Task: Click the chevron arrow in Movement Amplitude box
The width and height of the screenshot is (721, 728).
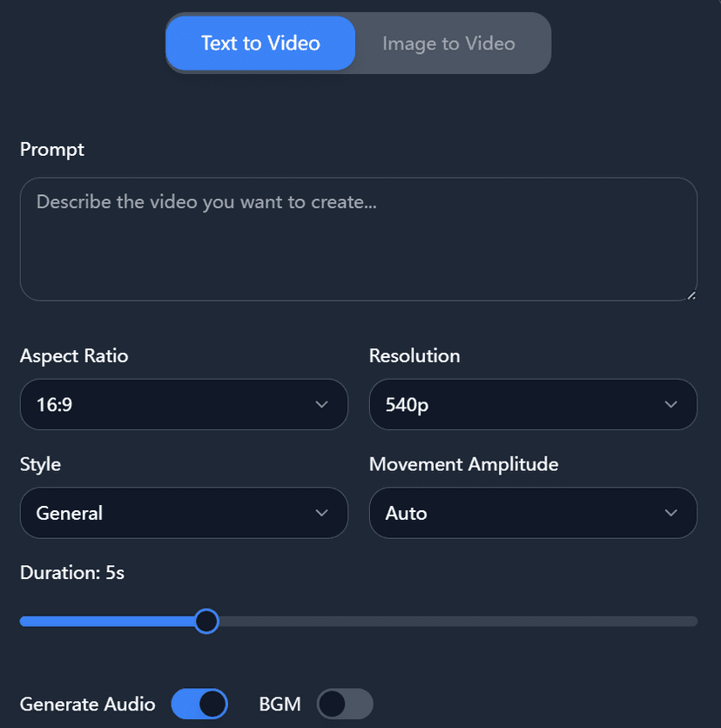Action: tap(670, 513)
